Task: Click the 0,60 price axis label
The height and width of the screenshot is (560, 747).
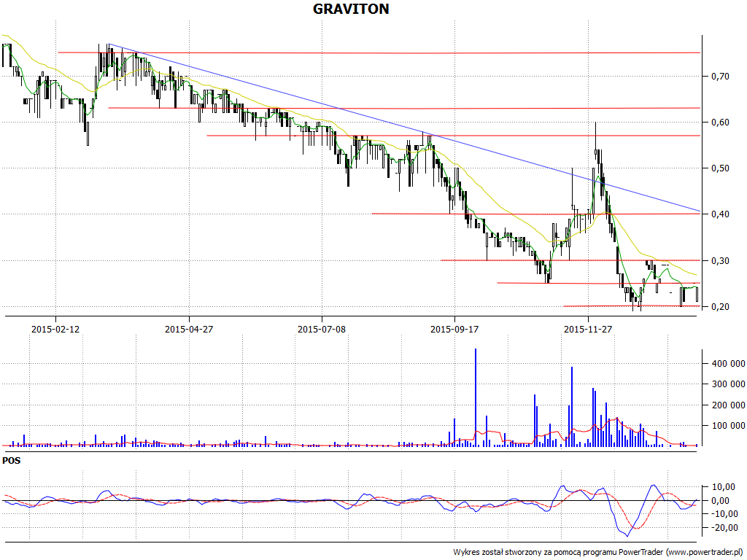Action: pyautogui.click(x=720, y=122)
